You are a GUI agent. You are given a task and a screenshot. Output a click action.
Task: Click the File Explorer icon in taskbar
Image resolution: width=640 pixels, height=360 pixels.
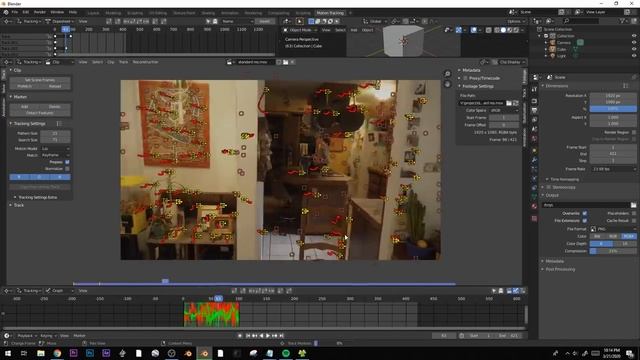[40, 353]
